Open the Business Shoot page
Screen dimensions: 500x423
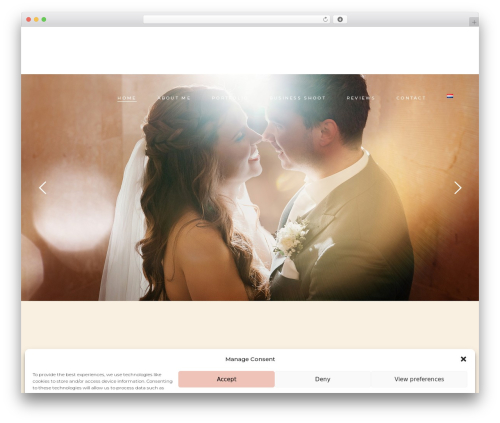pos(297,98)
